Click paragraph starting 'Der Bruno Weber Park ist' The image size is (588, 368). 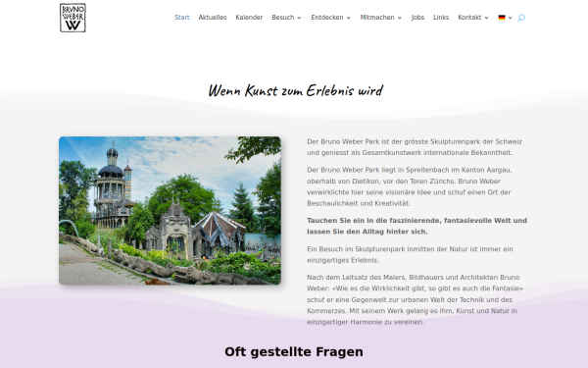(x=415, y=147)
